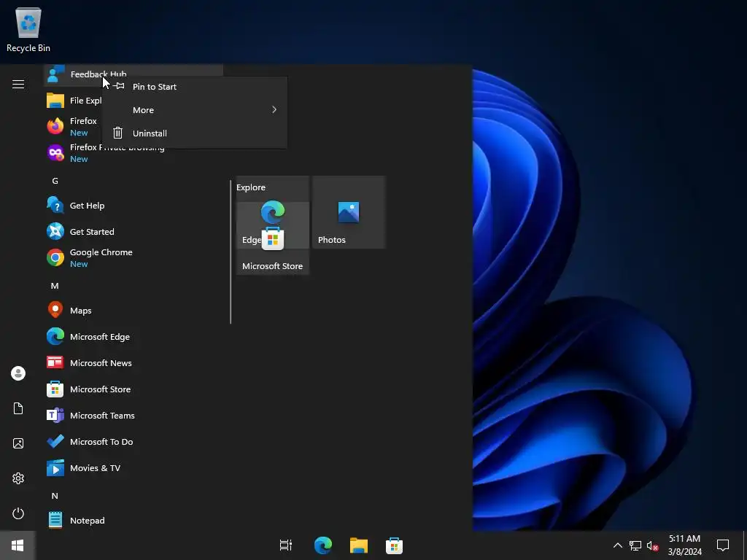Open File Explorer from the taskbar

click(359, 545)
